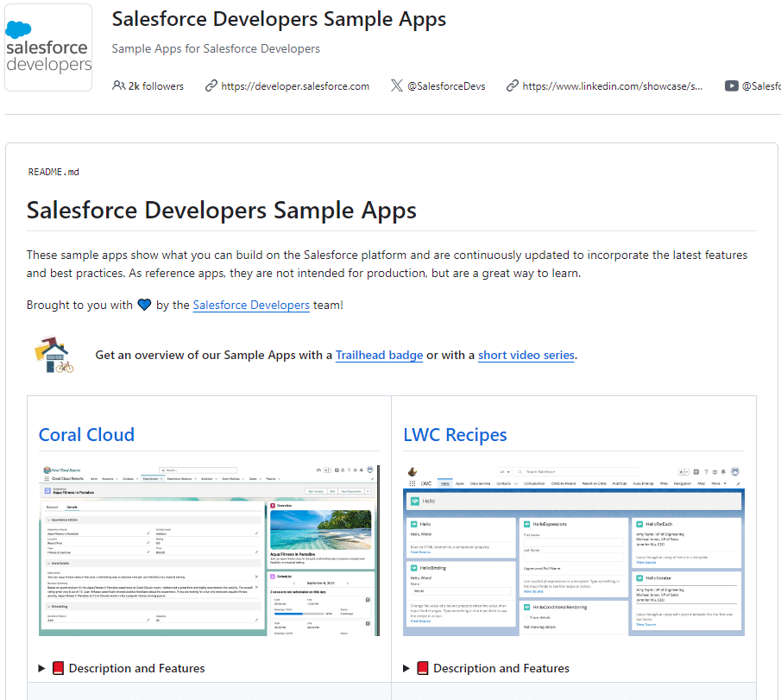This screenshot has height=700, width=781.
Task: Open the Salesforce Developers team link
Action: point(251,305)
